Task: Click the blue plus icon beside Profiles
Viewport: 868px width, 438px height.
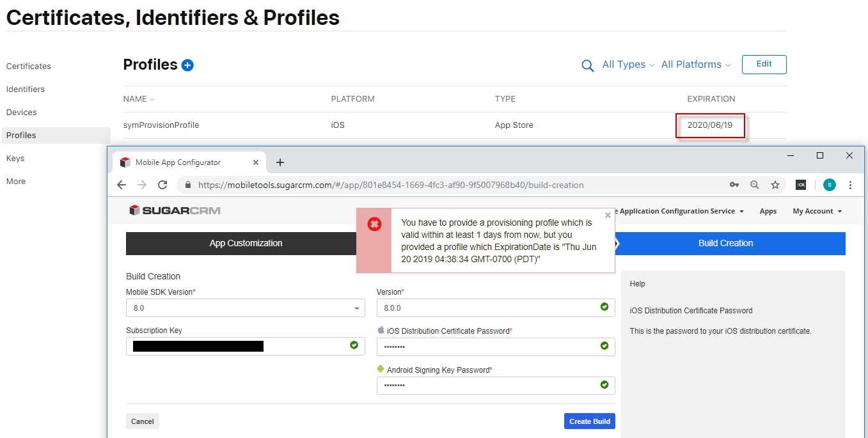Action: (x=187, y=65)
